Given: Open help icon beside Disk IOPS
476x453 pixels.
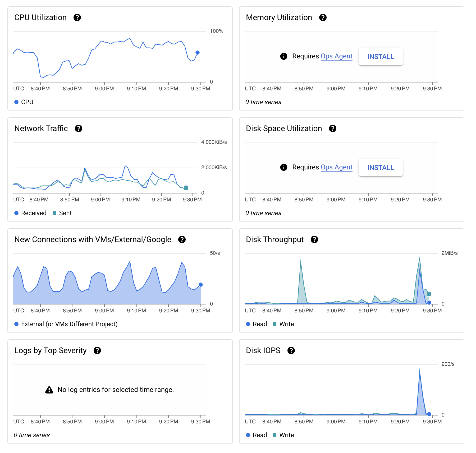Looking at the screenshot, I should (291, 350).
